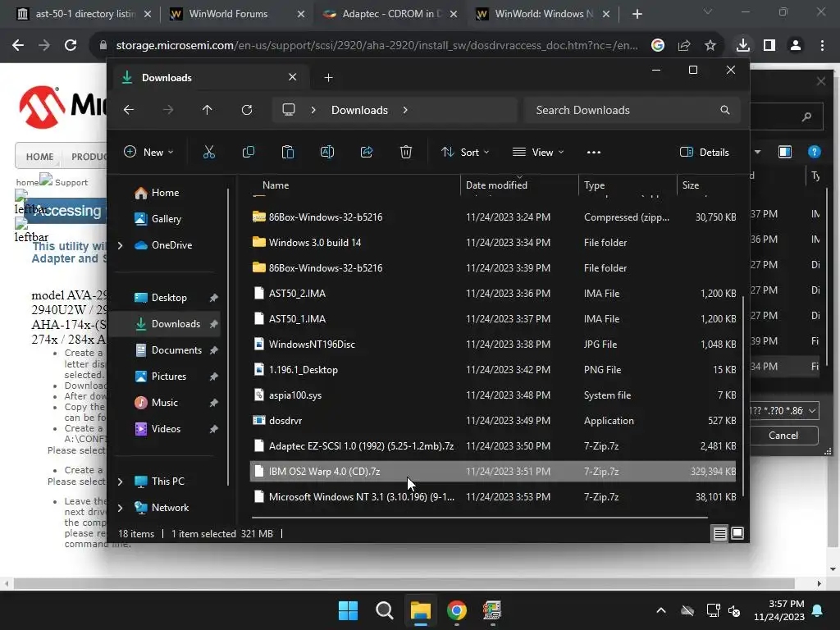The width and height of the screenshot is (840, 630).
Task: Open Gallery in the navigation pane
Action: tap(166, 219)
